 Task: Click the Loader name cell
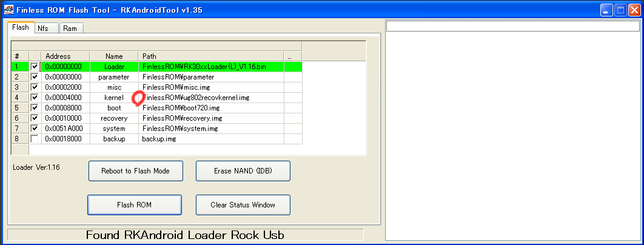click(114, 67)
